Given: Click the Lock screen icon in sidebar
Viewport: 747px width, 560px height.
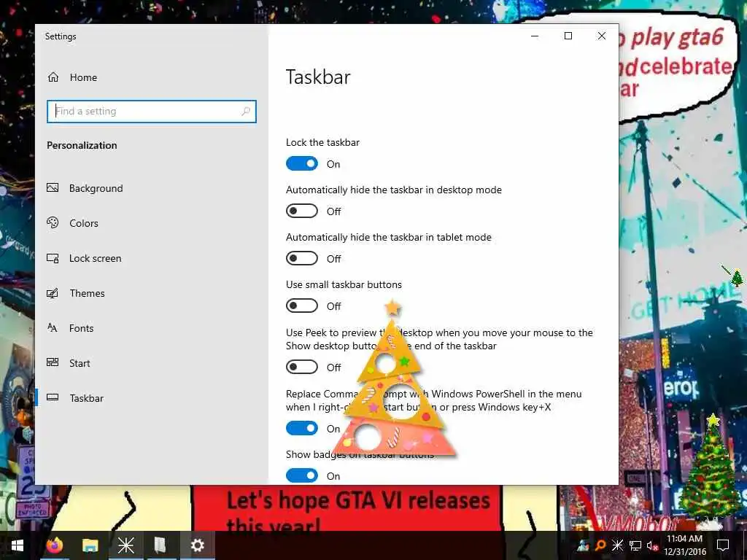Looking at the screenshot, I should coord(53,258).
